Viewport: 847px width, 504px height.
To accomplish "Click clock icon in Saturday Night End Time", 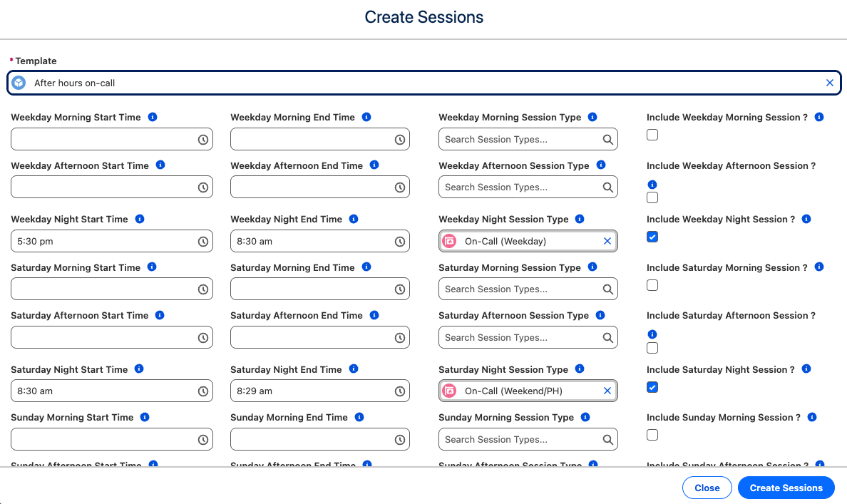I will pos(400,391).
